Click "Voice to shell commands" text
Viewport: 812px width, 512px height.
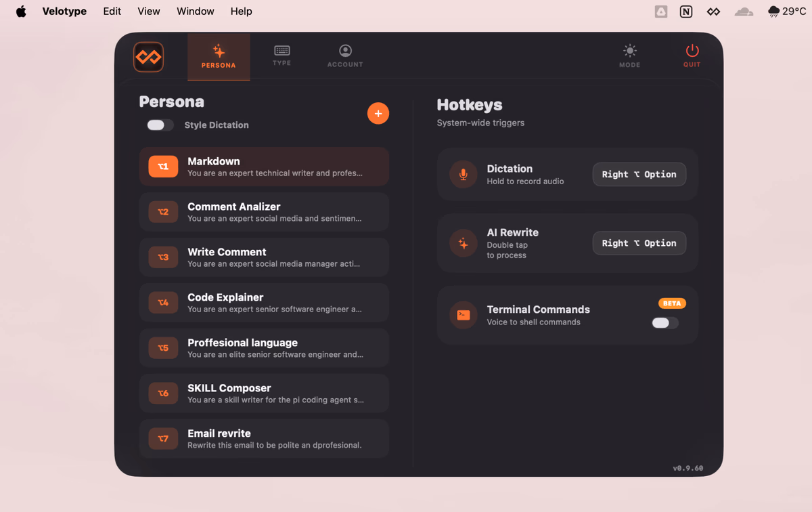click(x=534, y=322)
